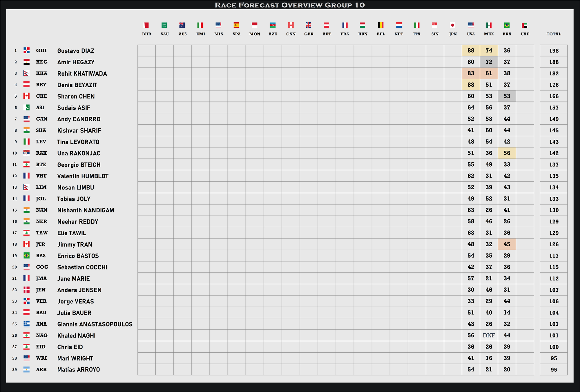Click Giannis ANASTASOPOULOS's Greek flag
Image resolution: width=580 pixels, height=392 pixels.
[26, 324]
